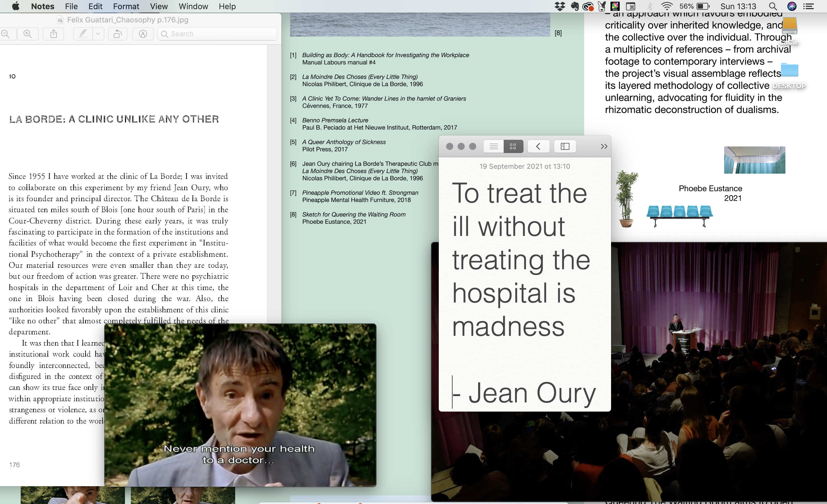
Task: Go back with the Notes back arrow
Action: [x=538, y=146]
